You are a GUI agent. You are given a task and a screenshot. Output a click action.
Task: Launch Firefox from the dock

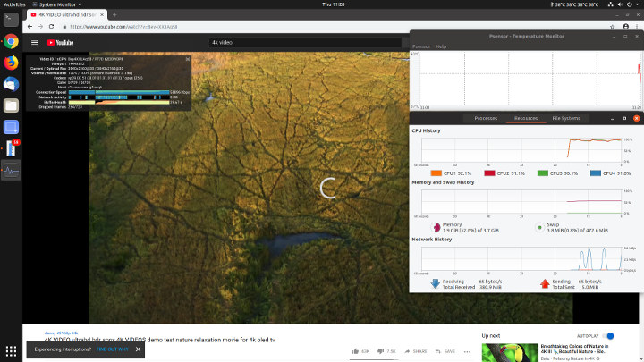click(x=11, y=63)
